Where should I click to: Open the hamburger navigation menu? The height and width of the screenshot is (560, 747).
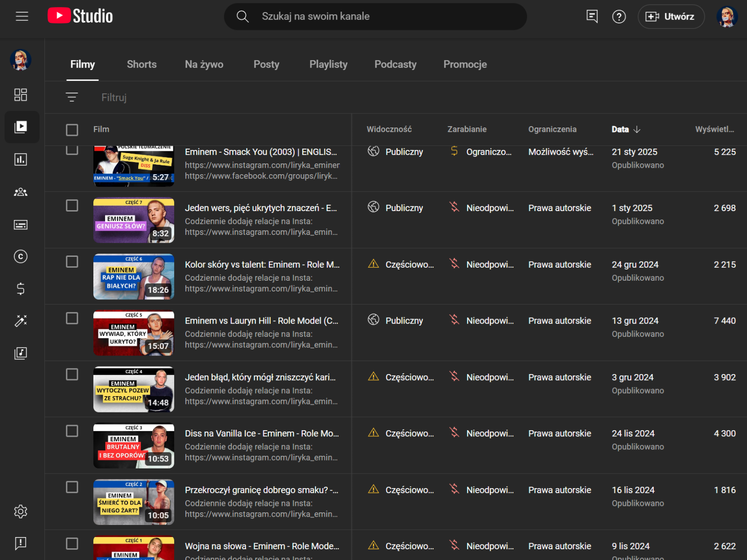(22, 16)
